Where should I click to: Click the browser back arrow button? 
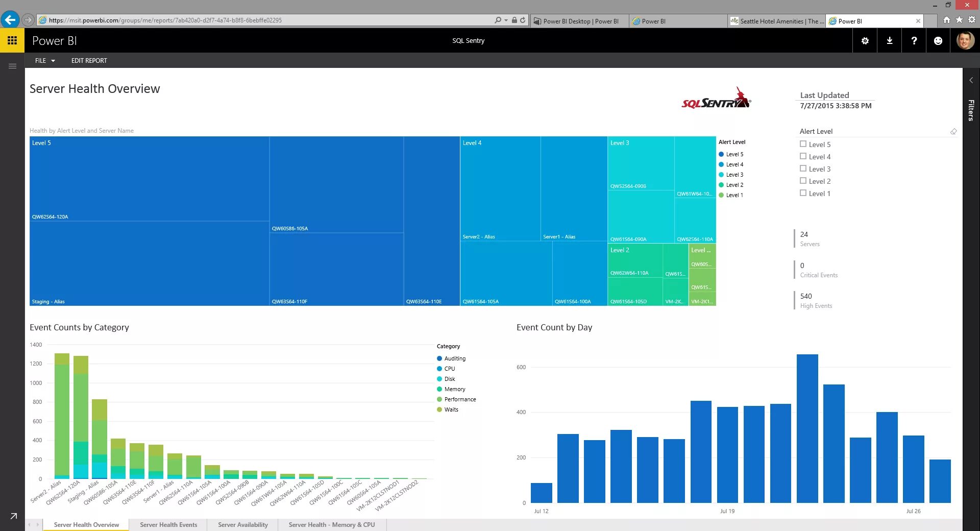(x=10, y=20)
